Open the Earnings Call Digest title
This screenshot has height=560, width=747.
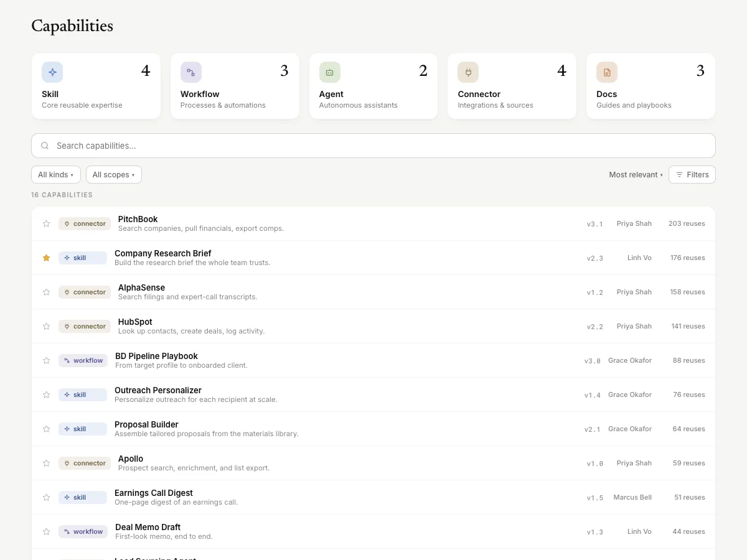point(154,493)
